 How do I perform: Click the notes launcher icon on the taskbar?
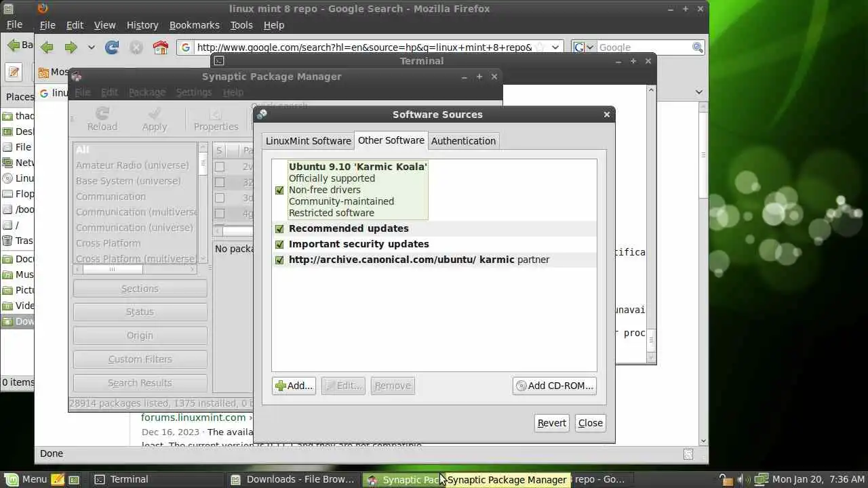58,479
